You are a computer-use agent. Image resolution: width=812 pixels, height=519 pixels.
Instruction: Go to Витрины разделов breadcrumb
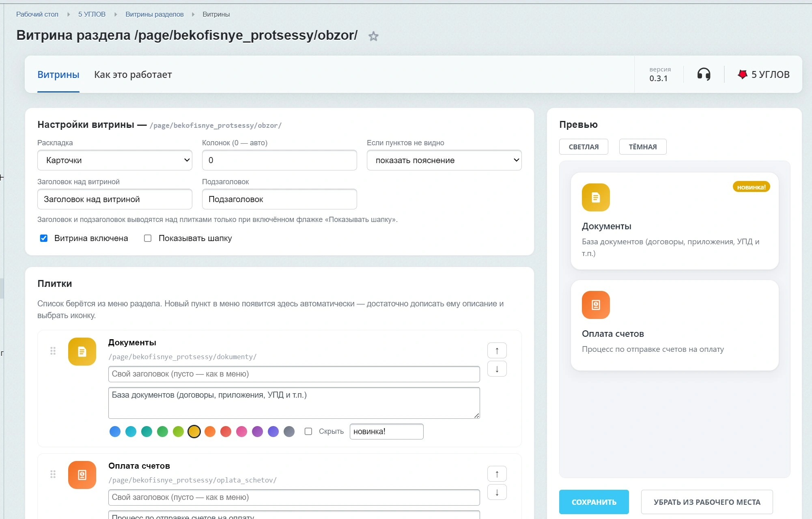point(154,14)
